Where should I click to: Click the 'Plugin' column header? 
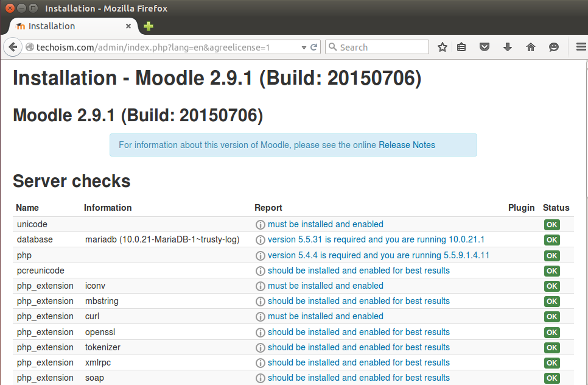tap(521, 208)
